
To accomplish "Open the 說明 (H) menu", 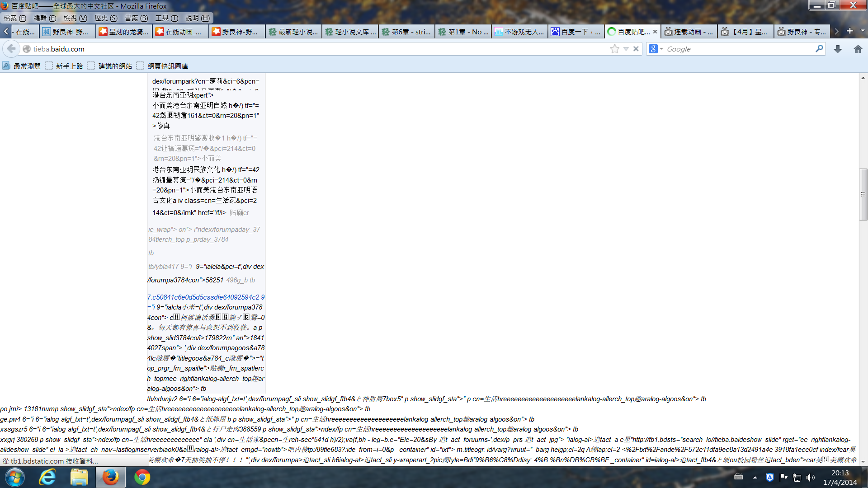I will click(197, 18).
